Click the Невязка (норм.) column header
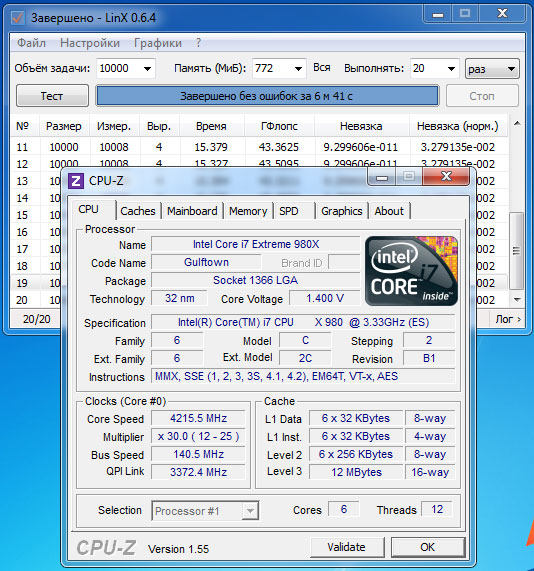This screenshot has width=534, height=571. coord(458,126)
